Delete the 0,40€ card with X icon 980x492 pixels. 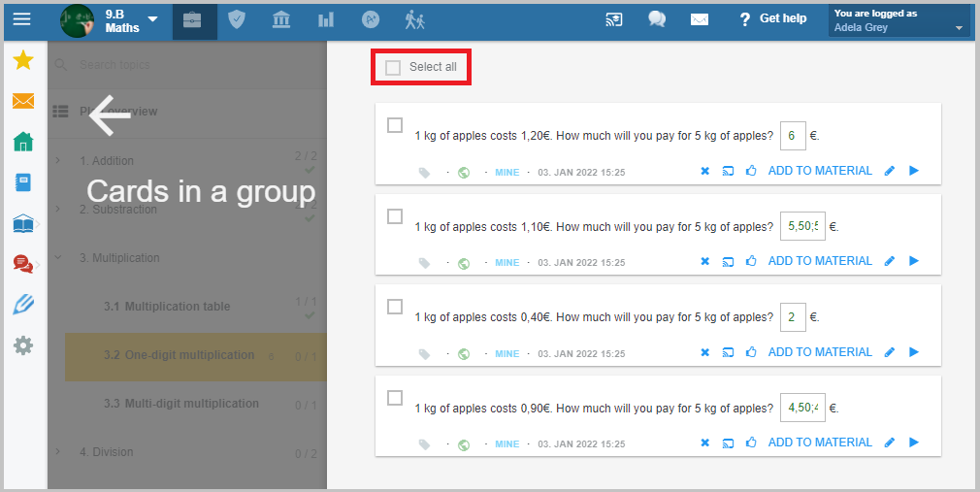coord(705,352)
